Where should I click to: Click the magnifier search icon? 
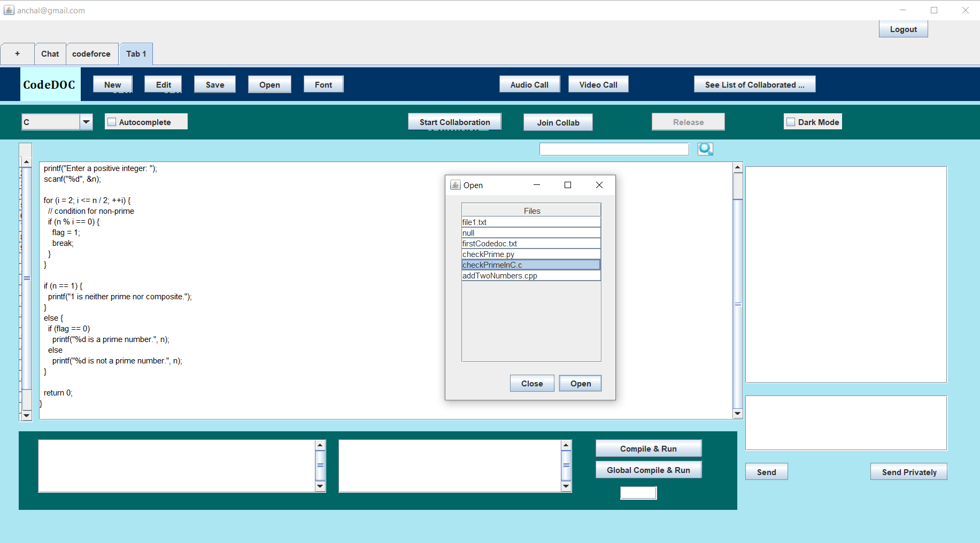705,149
